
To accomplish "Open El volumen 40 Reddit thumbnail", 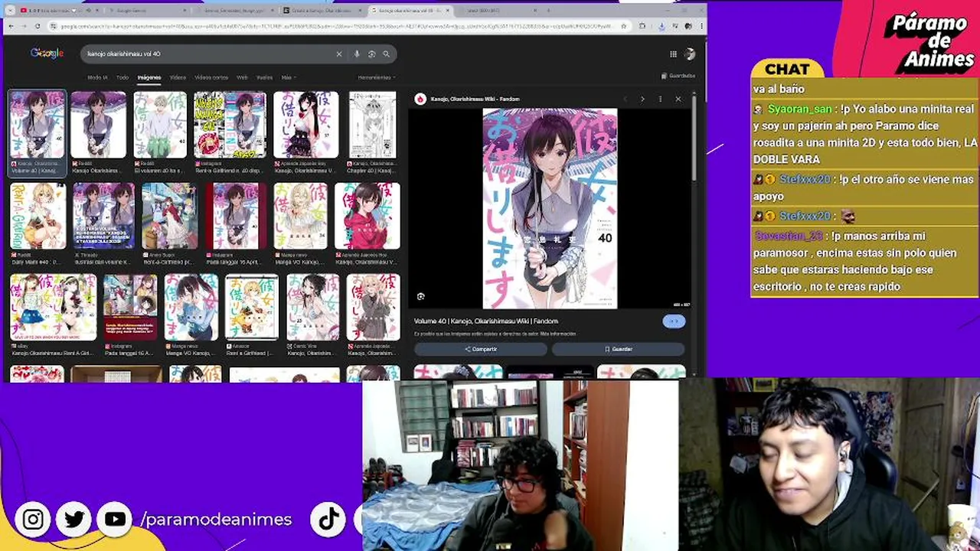I will [160, 125].
